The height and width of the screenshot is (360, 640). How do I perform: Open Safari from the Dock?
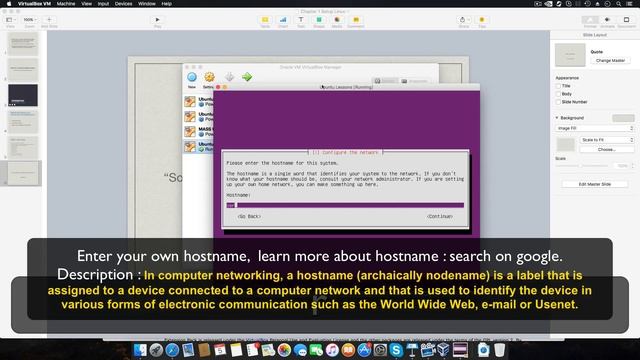click(172, 350)
